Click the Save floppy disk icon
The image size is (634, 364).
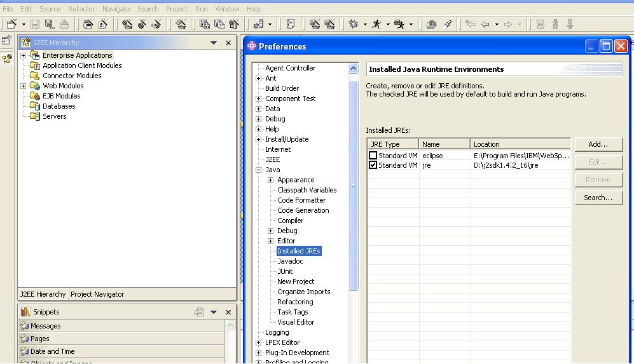click(35, 24)
